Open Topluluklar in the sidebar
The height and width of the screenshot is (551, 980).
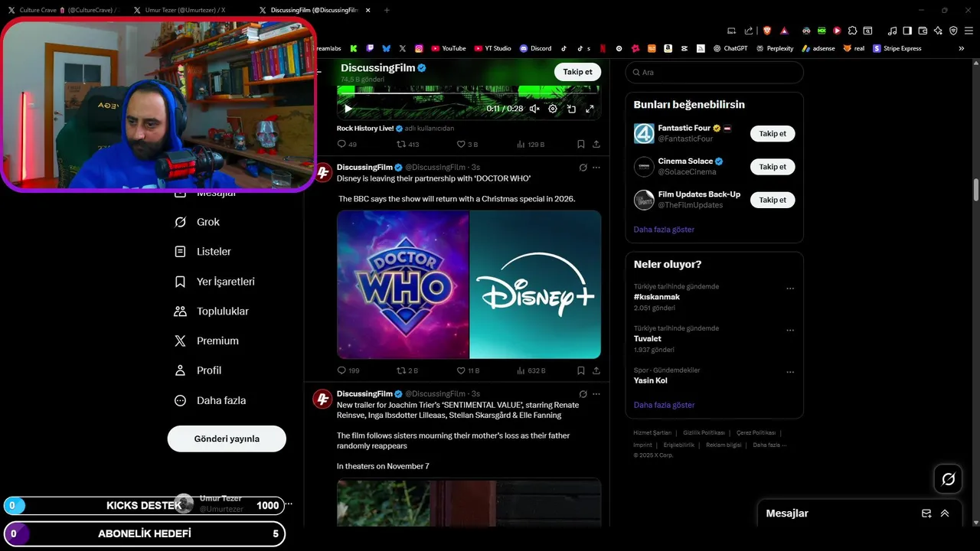pyautogui.click(x=211, y=311)
